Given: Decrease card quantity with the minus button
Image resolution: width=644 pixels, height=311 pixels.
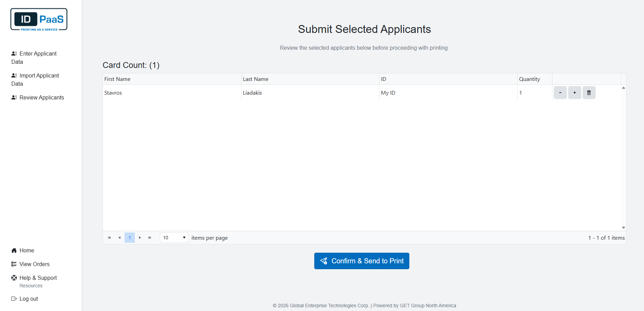Looking at the screenshot, I should (560, 93).
